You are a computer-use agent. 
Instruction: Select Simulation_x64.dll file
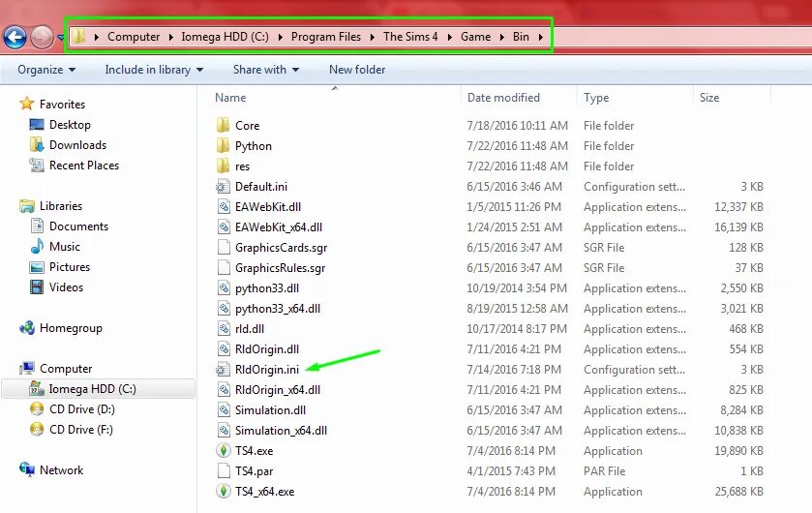(x=282, y=430)
